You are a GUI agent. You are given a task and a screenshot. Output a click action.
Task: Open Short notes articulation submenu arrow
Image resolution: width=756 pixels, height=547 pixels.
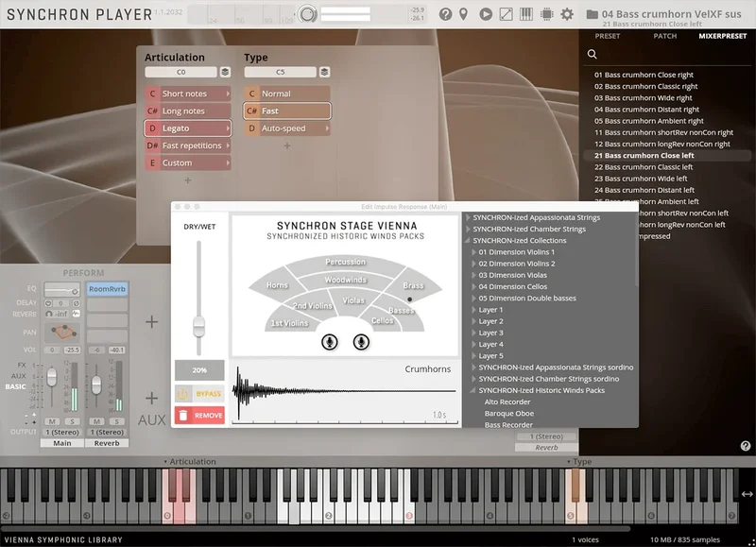[228, 94]
